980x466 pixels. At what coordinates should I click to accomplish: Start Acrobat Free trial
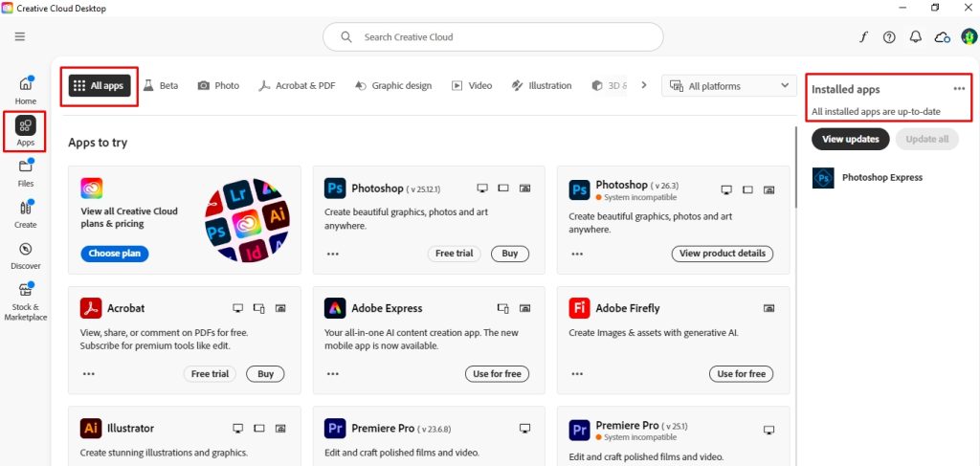[210, 373]
